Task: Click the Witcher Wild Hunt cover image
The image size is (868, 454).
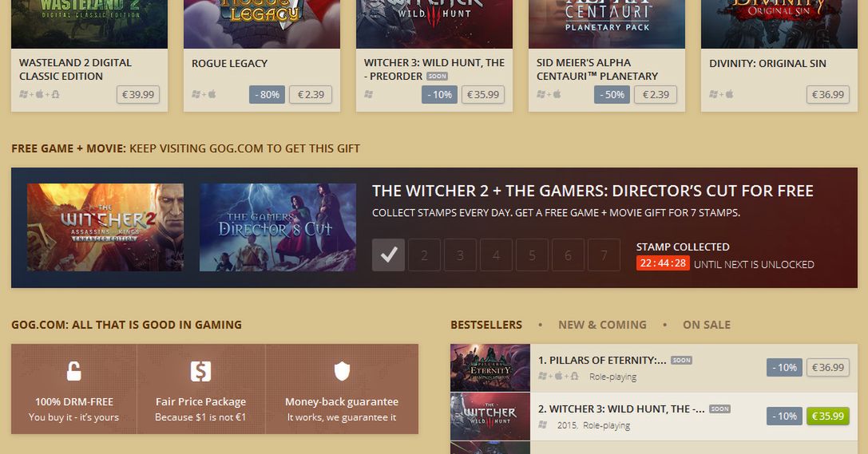Action: pos(434,24)
